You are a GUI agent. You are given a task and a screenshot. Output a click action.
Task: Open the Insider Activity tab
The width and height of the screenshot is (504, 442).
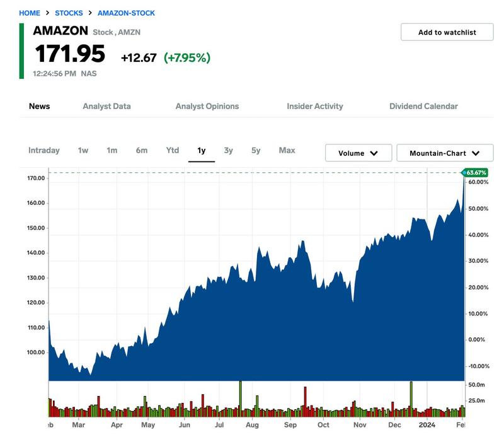tap(314, 106)
